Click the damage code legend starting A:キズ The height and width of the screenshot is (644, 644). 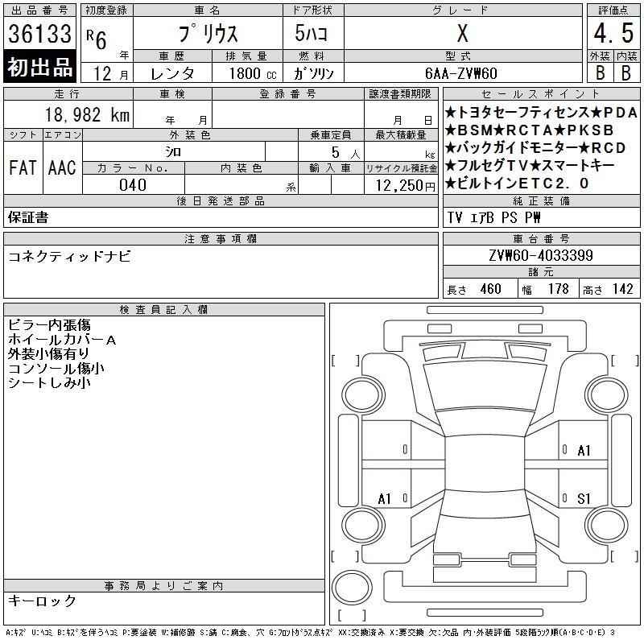click(x=310, y=633)
